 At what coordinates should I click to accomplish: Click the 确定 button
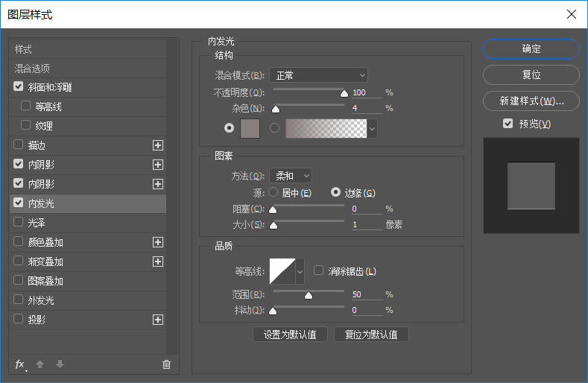(531, 48)
